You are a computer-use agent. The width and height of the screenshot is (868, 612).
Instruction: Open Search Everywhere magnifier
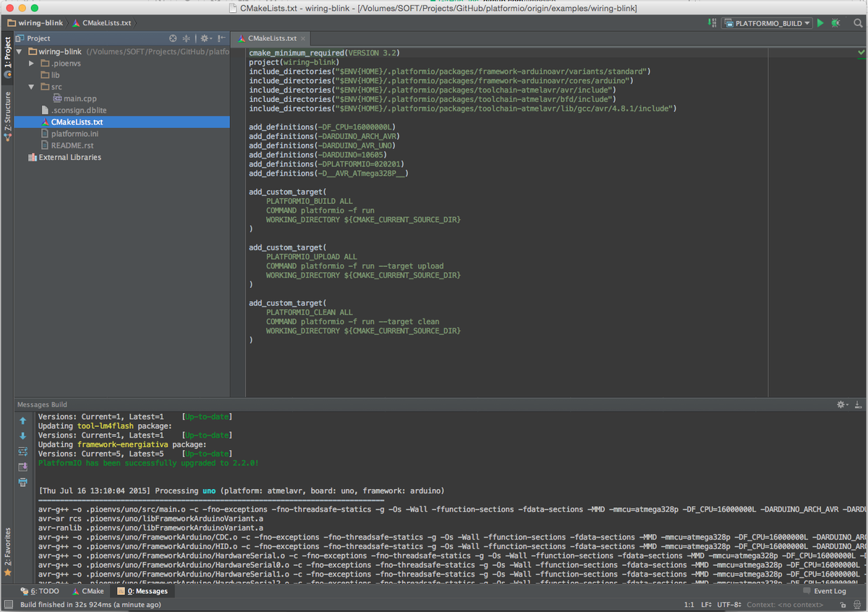[858, 23]
